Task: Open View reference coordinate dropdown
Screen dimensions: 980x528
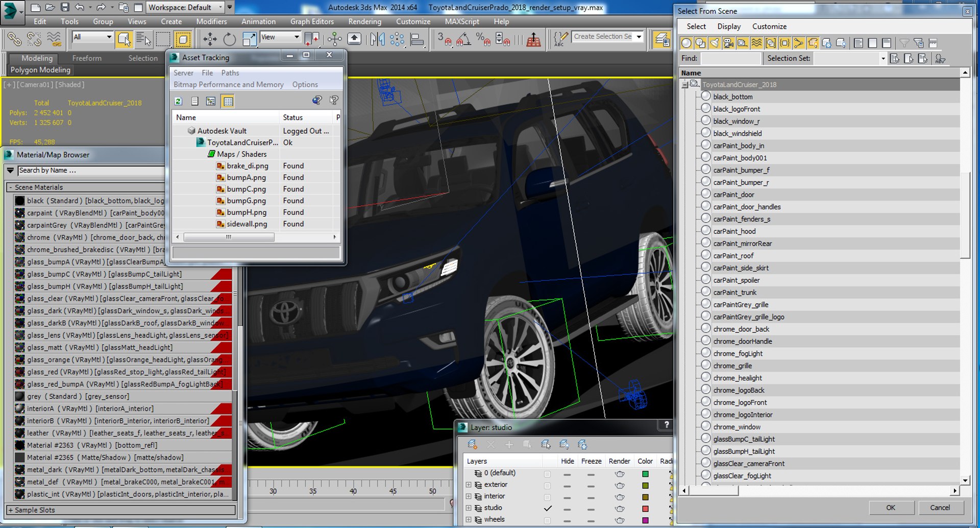Action: (x=280, y=37)
